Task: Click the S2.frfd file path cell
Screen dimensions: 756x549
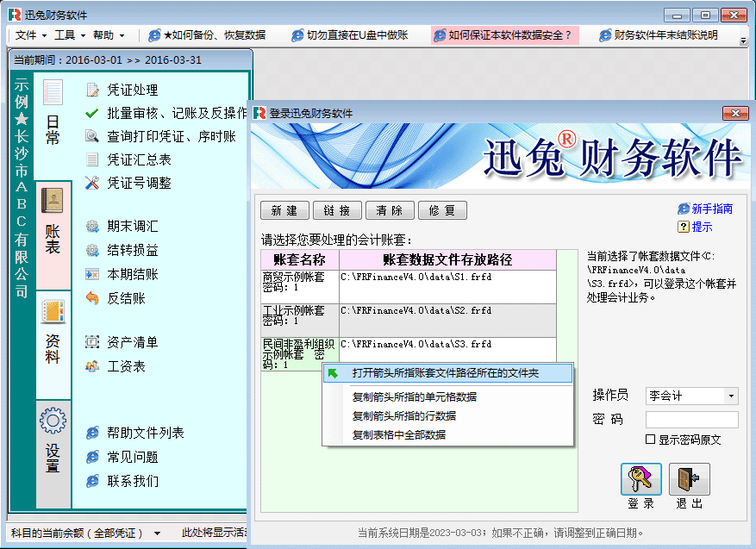Action: [447, 321]
